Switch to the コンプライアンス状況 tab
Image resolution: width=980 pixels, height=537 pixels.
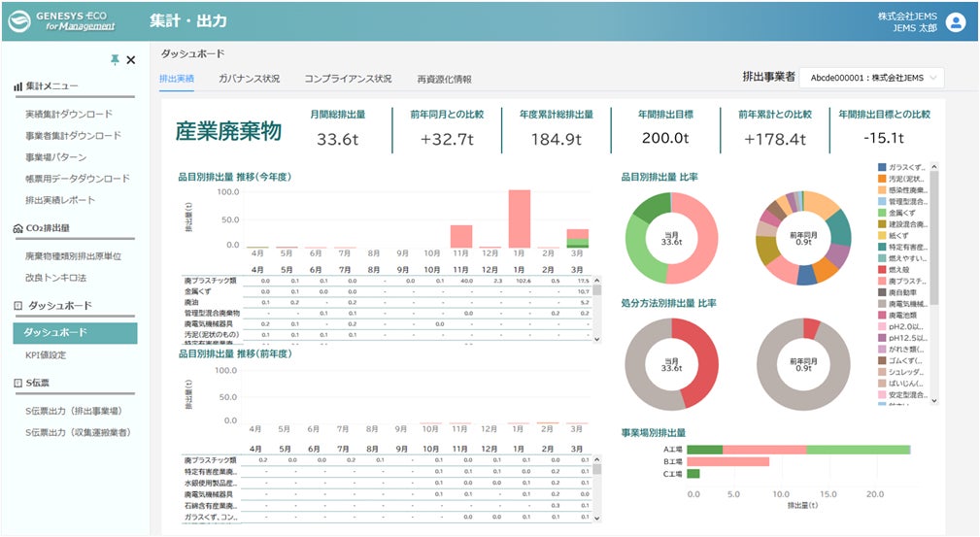pyautogui.click(x=348, y=79)
